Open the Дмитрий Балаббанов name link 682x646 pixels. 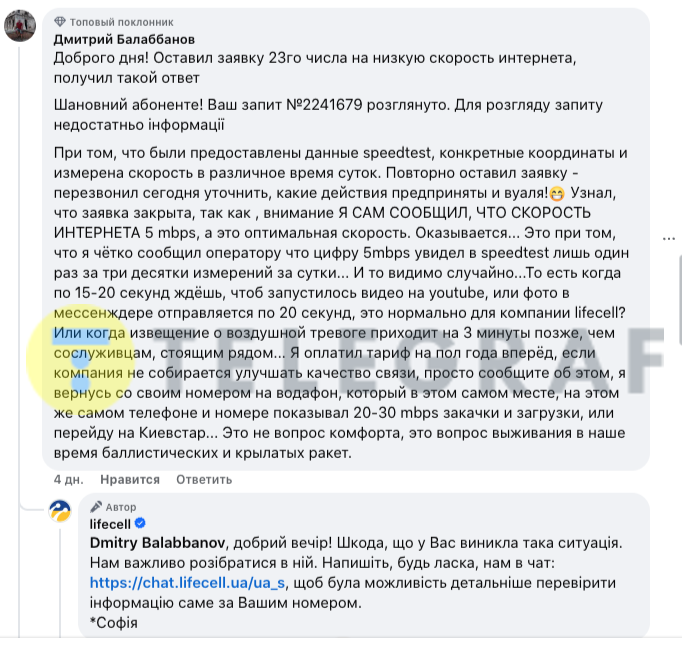(x=124, y=40)
